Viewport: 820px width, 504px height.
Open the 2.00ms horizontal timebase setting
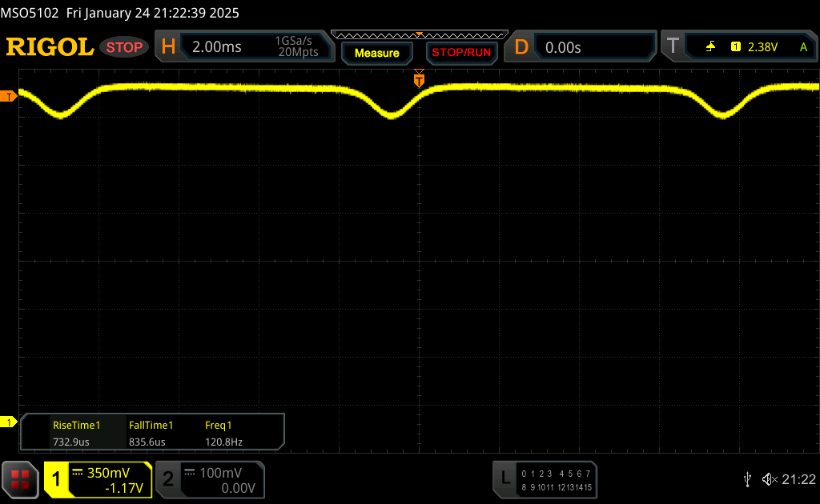(x=217, y=47)
